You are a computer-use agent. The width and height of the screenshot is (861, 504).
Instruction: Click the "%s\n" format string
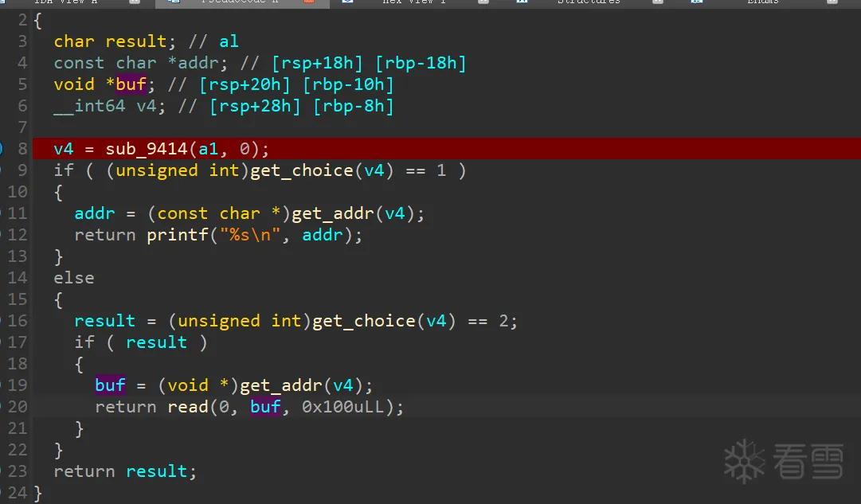[x=250, y=235]
